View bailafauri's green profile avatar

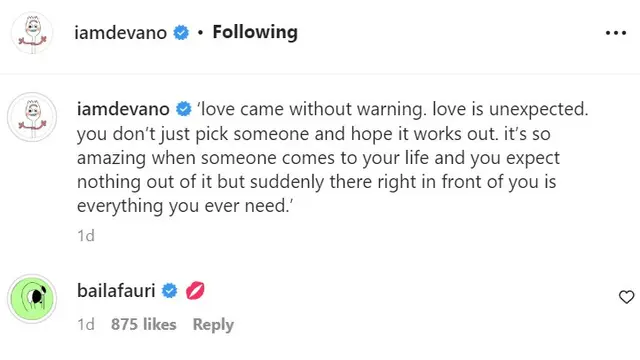(x=32, y=299)
